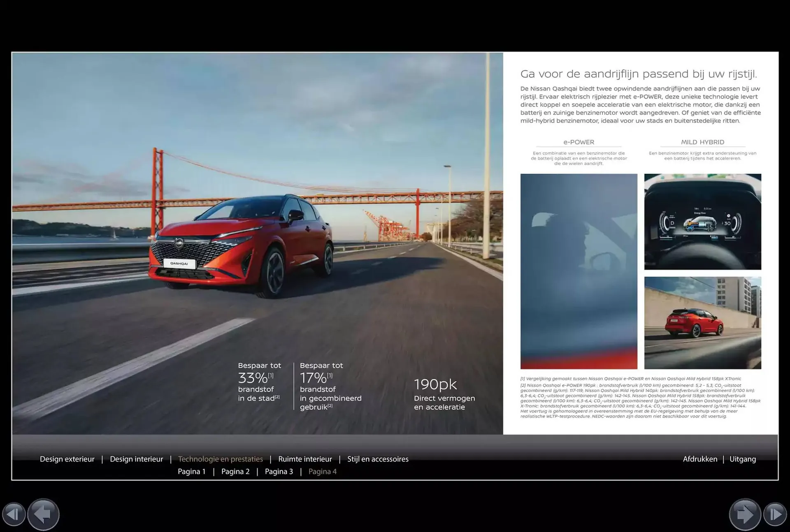The height and width of the screenshot is (532, 790).
Task: Jump to first page via double-arrow icon
Action: [x=14, y=514]
